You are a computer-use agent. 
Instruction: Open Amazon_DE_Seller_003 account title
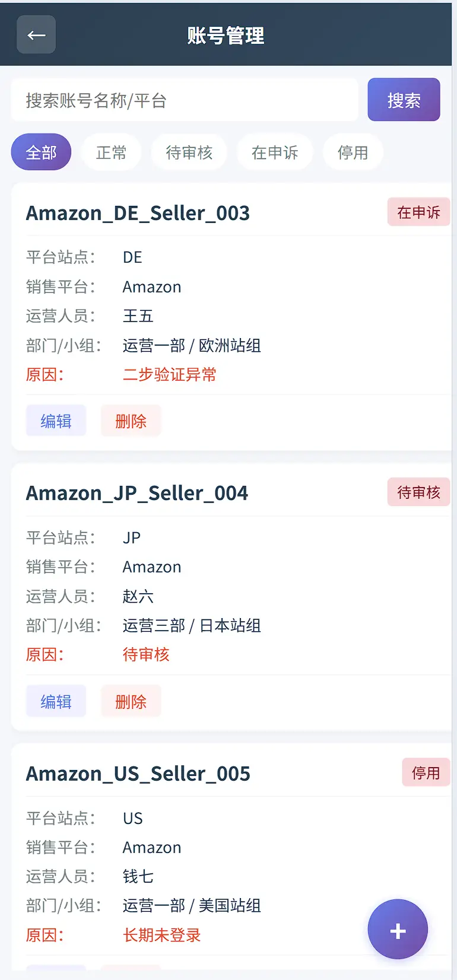(x=138, y=212)
